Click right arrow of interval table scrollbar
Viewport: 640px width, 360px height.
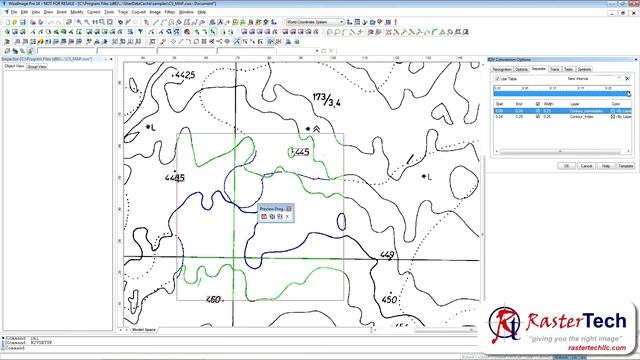[629, 151]
